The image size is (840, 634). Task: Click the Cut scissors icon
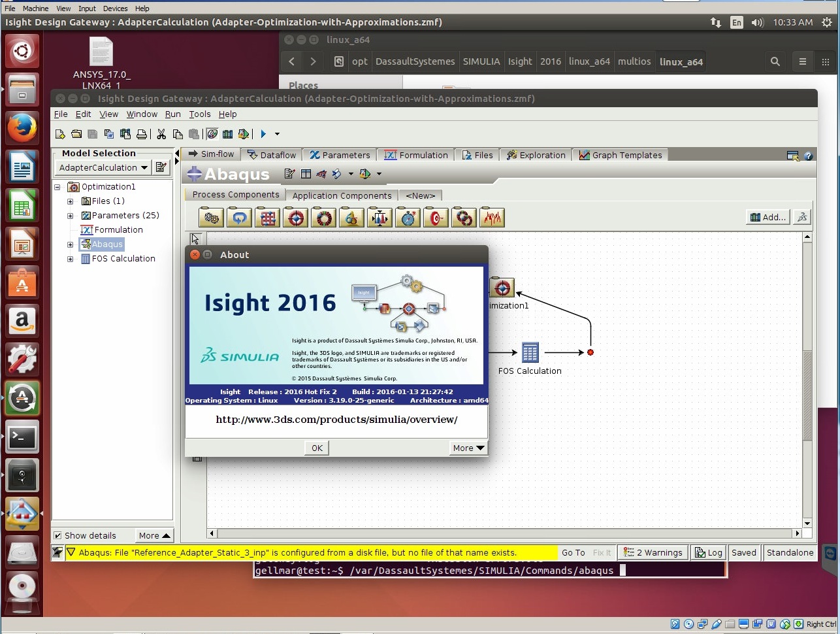[x=161, y=134]
